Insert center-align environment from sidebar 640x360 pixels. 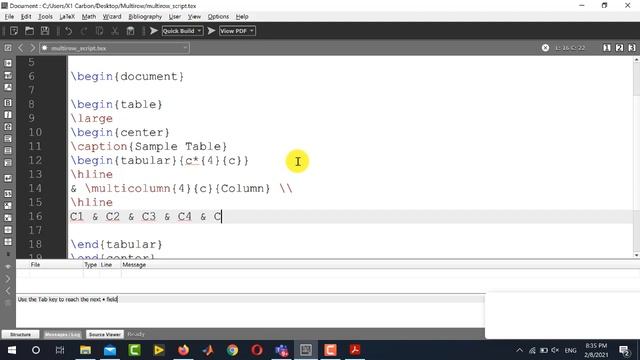click(8, 151)
